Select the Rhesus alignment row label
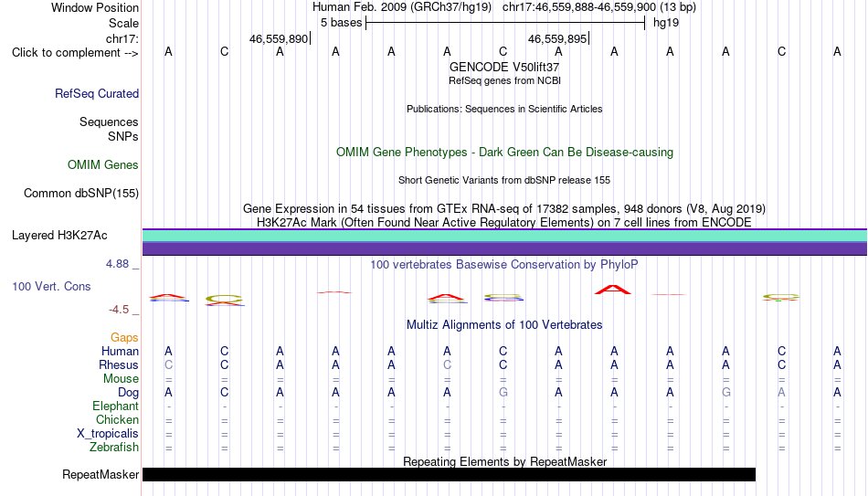Image resolution: width=868 pixels, height=496 pixels. coord(119,365)
